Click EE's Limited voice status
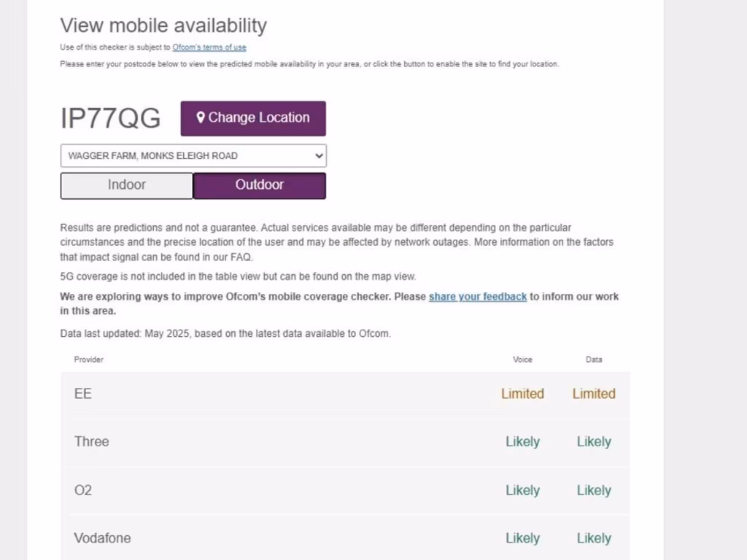This screenshot has height=560, width=747. [522, 394]
